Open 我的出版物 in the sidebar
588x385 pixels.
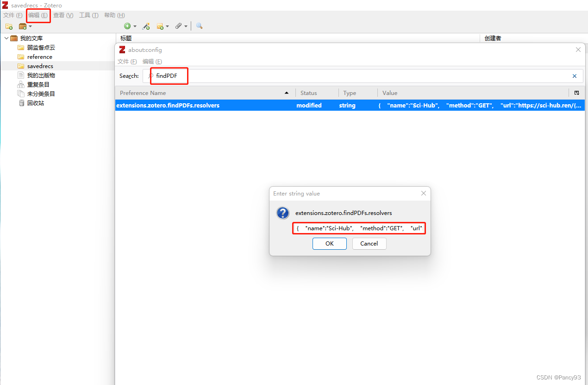[x=41, y=76]
